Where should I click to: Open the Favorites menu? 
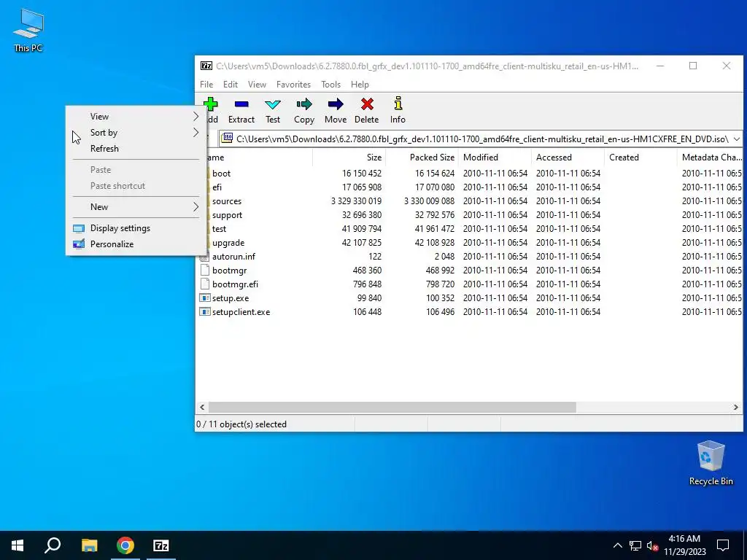[x=293, y=85]
